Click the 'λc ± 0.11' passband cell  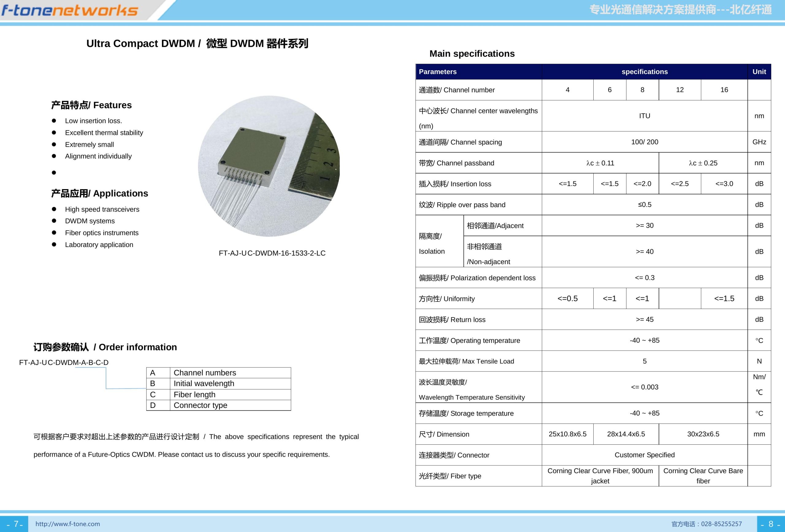pos(600,163)
